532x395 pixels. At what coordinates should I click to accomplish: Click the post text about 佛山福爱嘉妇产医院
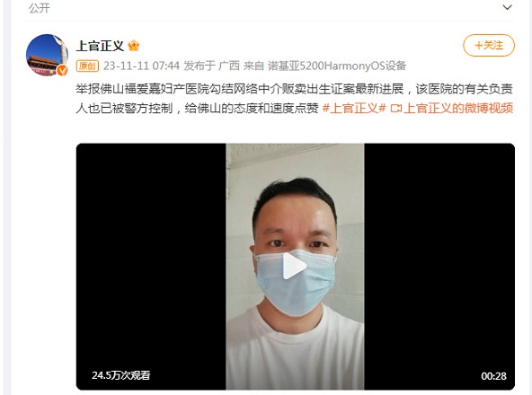[294, 99]
